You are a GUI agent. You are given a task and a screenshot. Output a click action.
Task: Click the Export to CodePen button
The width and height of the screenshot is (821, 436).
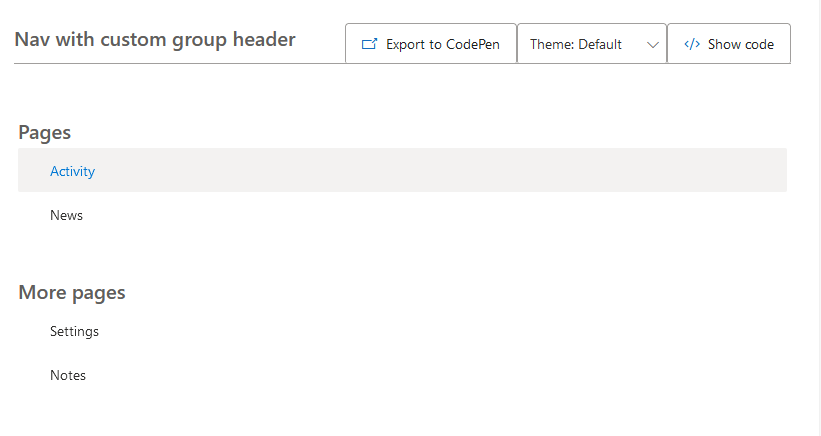click(431, 43)
